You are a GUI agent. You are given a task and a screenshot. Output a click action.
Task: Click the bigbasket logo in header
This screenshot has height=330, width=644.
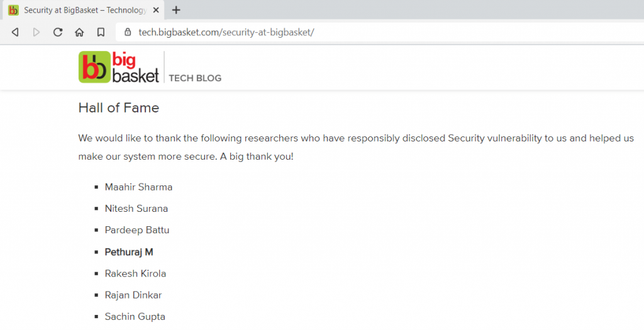119,67
